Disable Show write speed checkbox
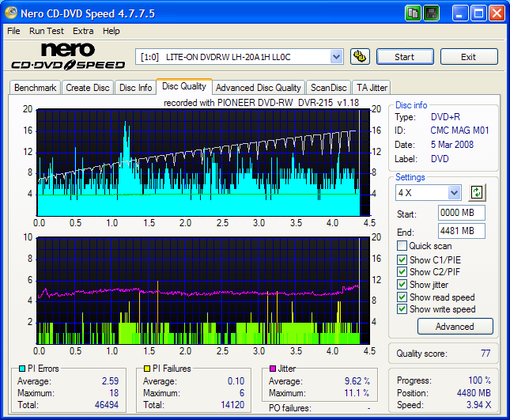Image resolution: width=510 pixels, height=420 pixels. coord(402,310)
